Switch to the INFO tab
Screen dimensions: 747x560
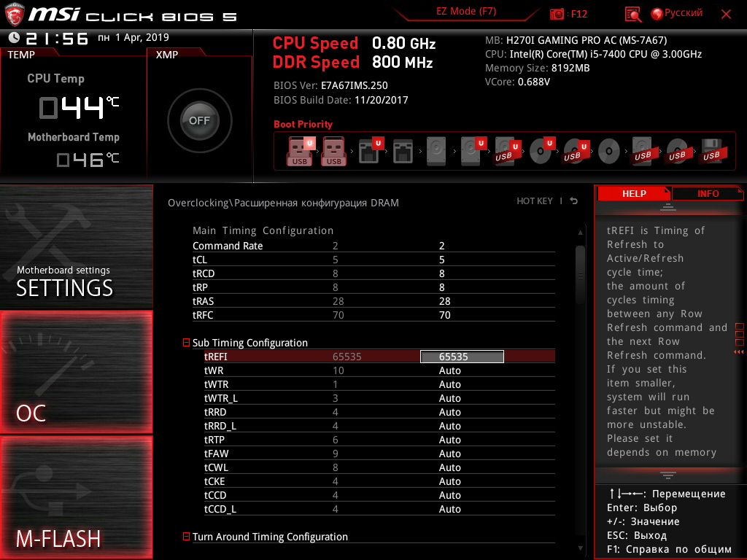coord(708,193)
